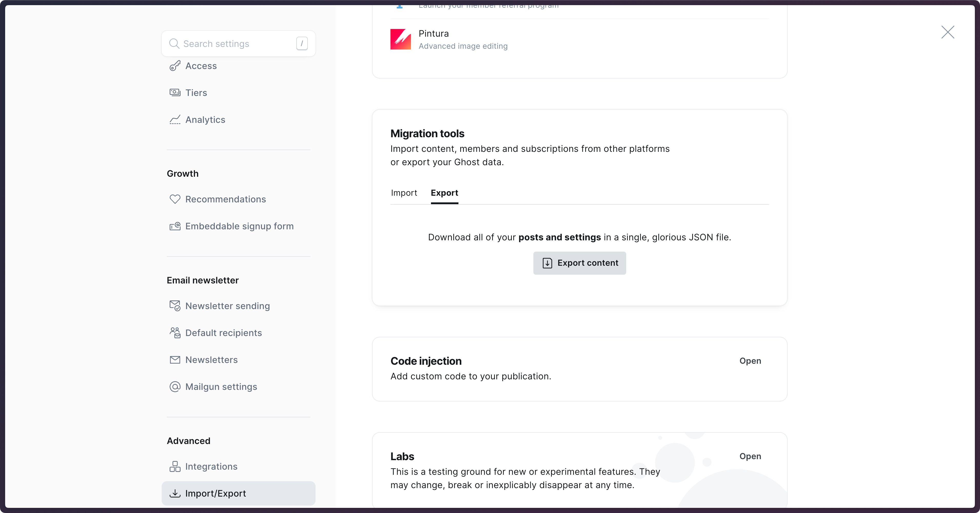Click the Newsletter sending envelope icon

[175, 305]
